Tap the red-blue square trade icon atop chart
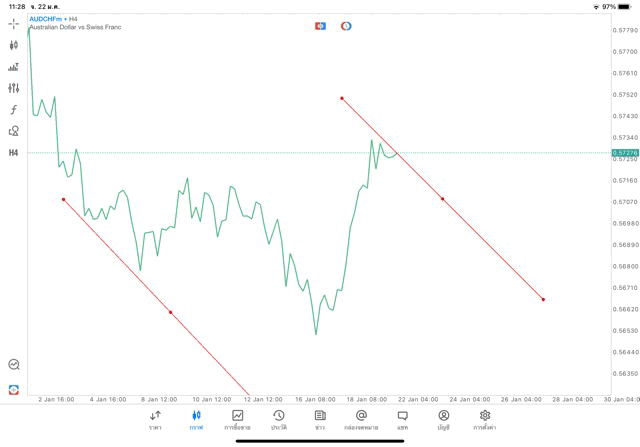Image resolution: width=640 pixels, height=447 pixels. coord(320,26)
